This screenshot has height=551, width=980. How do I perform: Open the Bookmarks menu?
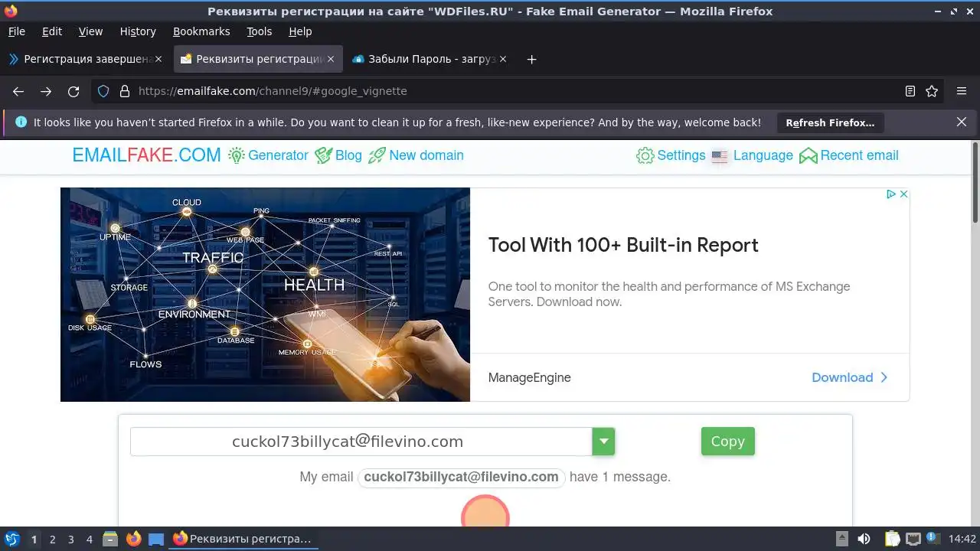click(201, 31)
